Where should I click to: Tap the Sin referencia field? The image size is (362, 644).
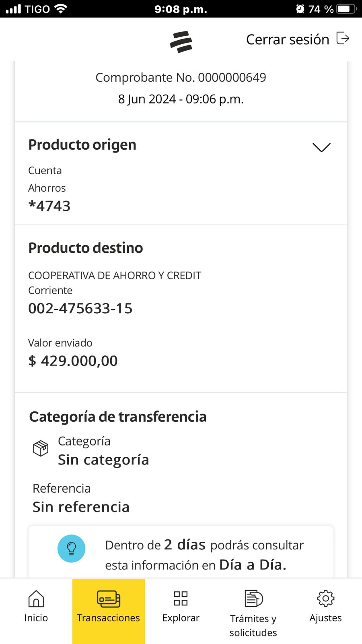pos(81,507)
